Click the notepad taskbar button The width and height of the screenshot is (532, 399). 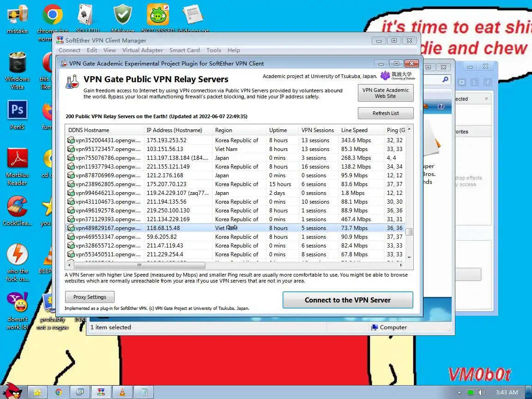[x=144, y=392]
